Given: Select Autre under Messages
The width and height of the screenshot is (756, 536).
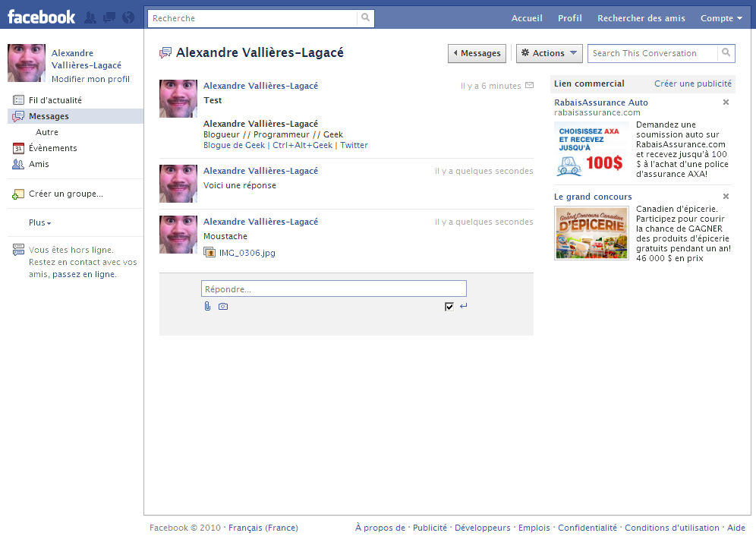Looking at the screenshot, I should click(47, 132).
